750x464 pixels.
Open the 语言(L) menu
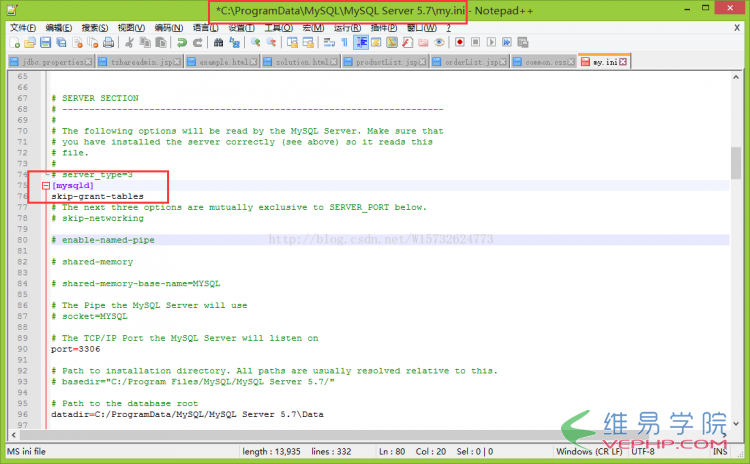point(206,28)
